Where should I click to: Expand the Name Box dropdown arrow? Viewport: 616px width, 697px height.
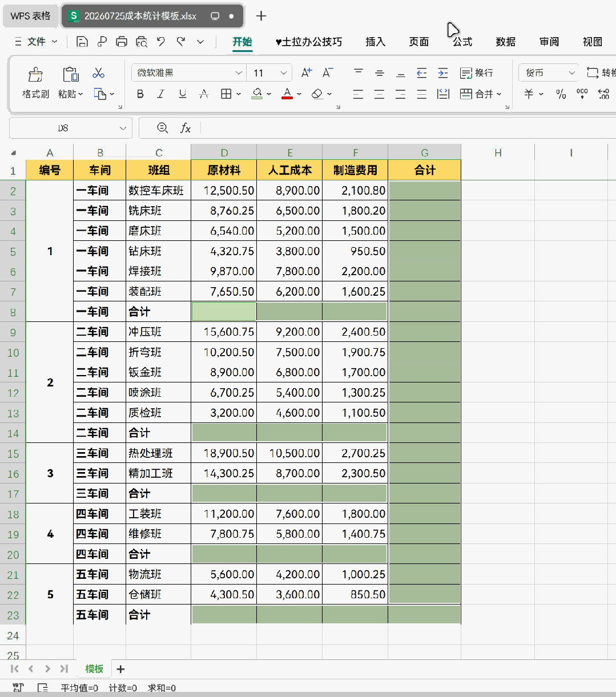coord(123,128)
